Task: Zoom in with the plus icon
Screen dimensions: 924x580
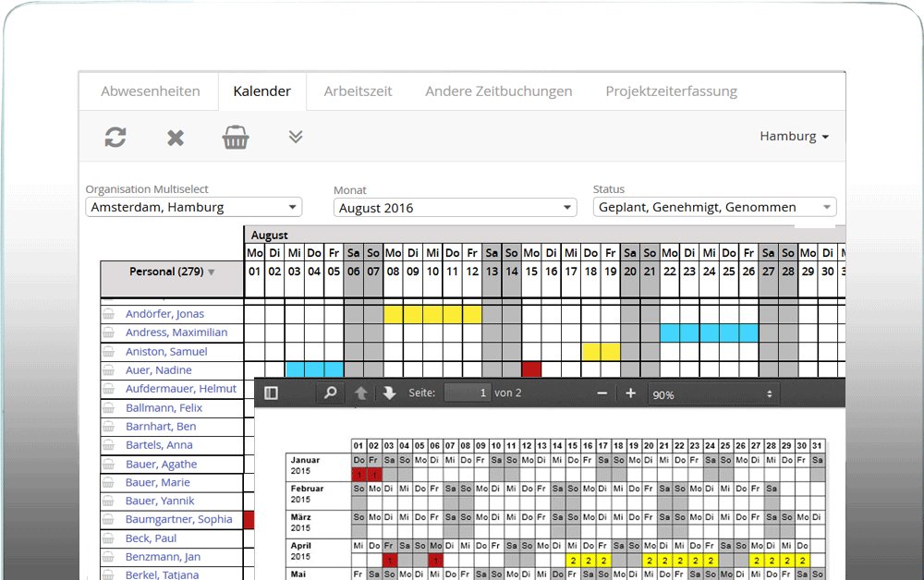Action: click(630, 393)
